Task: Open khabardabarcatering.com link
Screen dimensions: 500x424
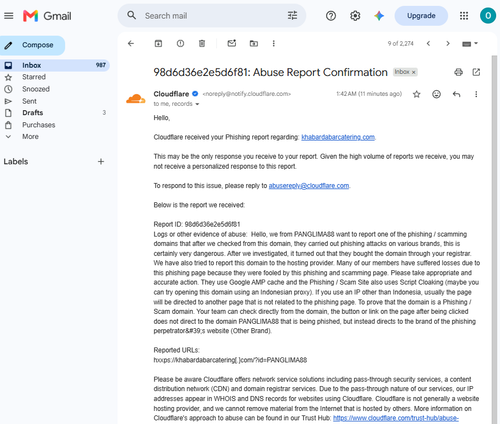Action: [x=338, y=137]
